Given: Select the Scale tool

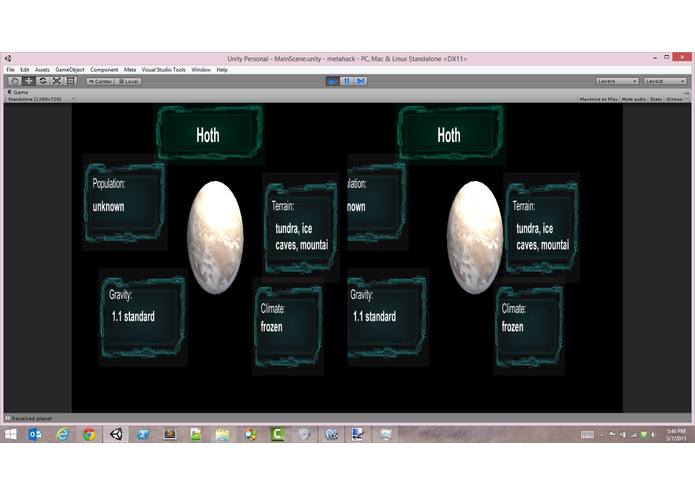Looking at the screenshot, I should click(x=57, y=81).
